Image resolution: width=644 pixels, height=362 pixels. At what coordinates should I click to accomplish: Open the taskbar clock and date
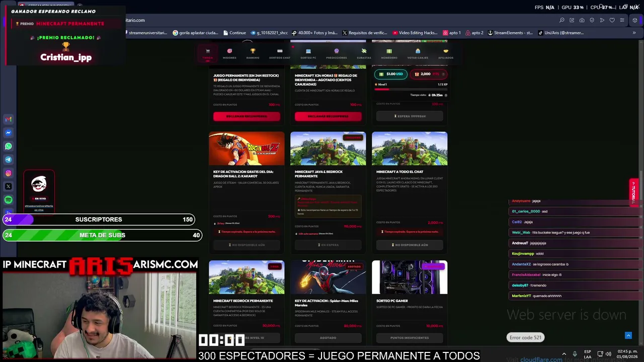pyautogui.click(x=627, y=354)
